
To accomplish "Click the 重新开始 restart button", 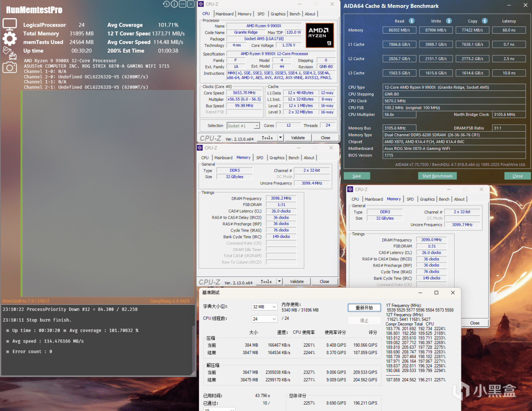I will click(x=364, y=308).
